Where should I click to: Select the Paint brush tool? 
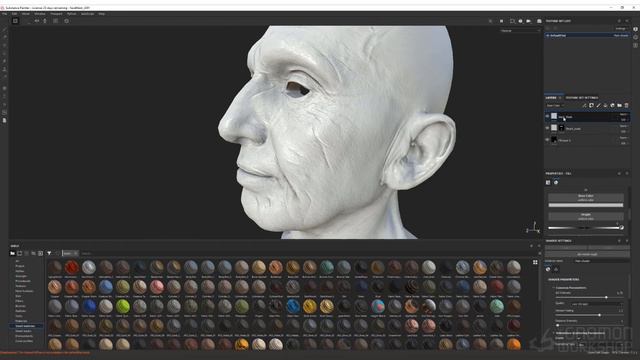tap(4, 30)
